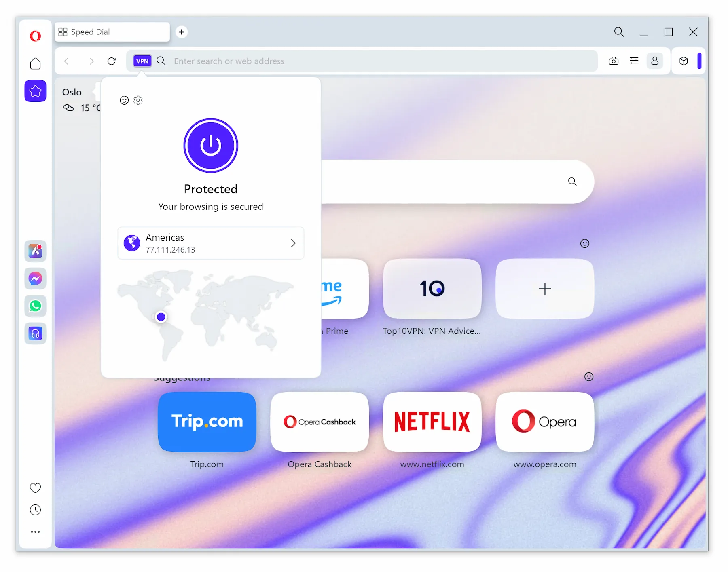
Task: Click the Speed Dial search box magnifier
Action: tap(572, 182)
